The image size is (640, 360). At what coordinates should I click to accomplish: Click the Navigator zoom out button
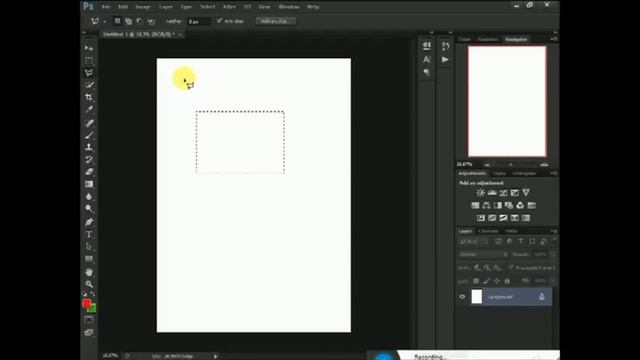coord(487,164)
